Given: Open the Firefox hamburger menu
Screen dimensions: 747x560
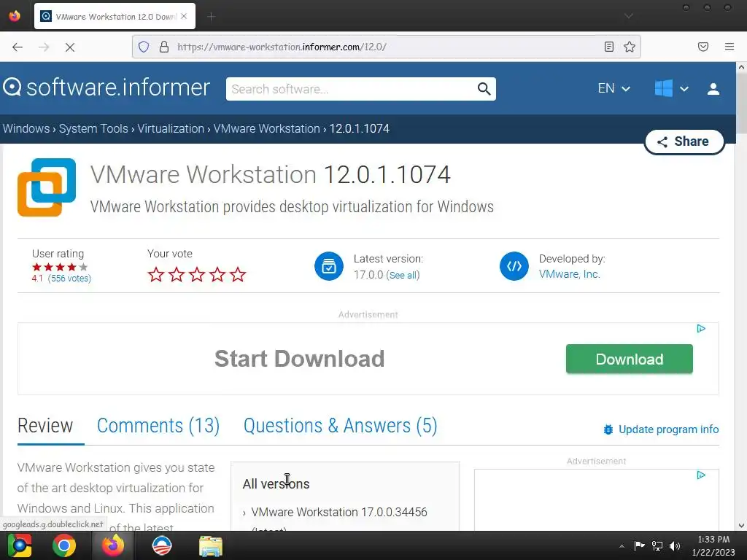Looking at the screenshot, I should click(729, 47).
